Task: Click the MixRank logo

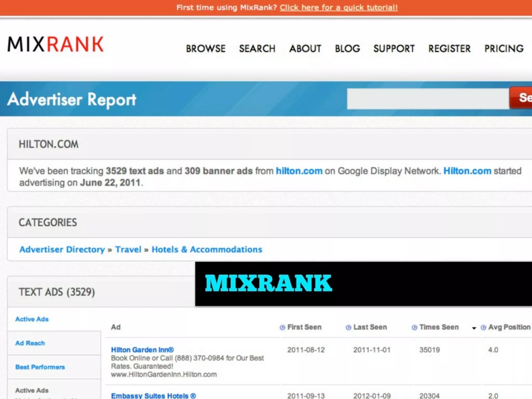Action: 56,44
